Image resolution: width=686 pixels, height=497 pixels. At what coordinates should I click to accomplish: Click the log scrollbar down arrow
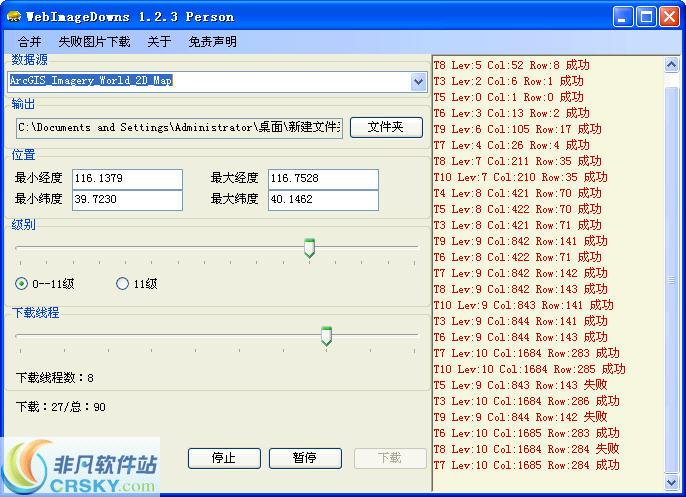click(672, 482)
